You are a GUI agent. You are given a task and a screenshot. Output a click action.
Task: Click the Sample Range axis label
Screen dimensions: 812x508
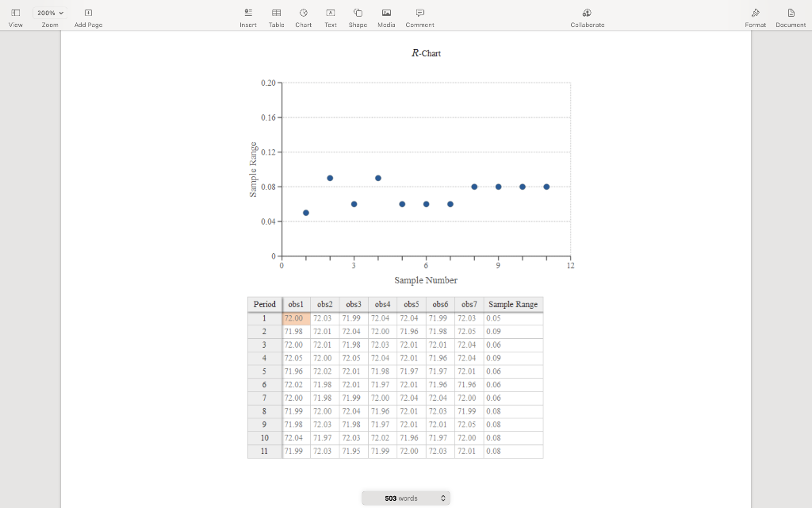(x=253, y=170)
